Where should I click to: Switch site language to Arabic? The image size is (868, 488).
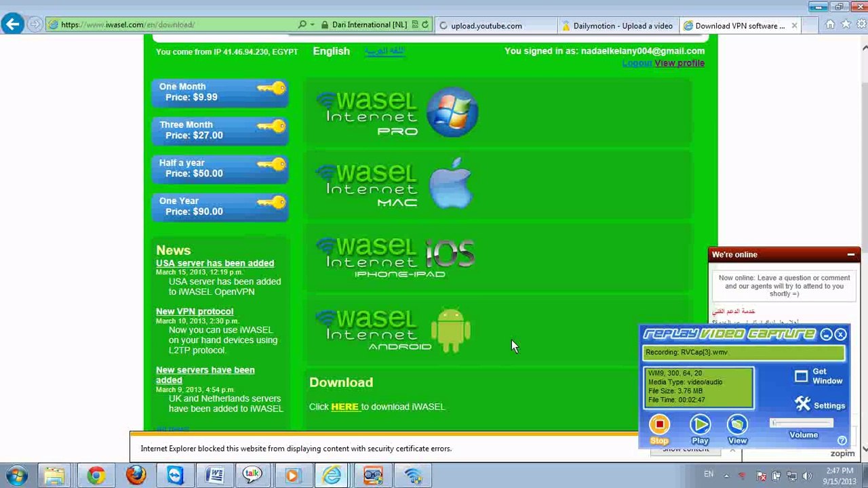[384, 51]
